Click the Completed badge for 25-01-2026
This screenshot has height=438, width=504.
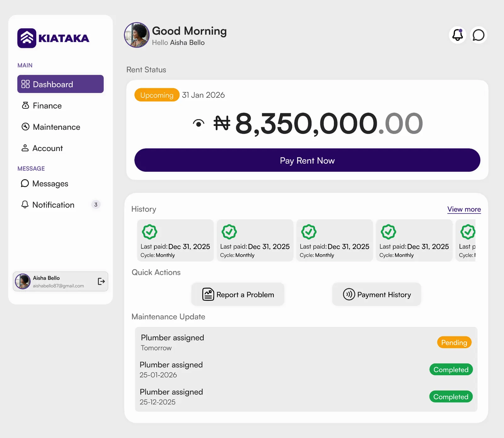[x=451, y=370]
